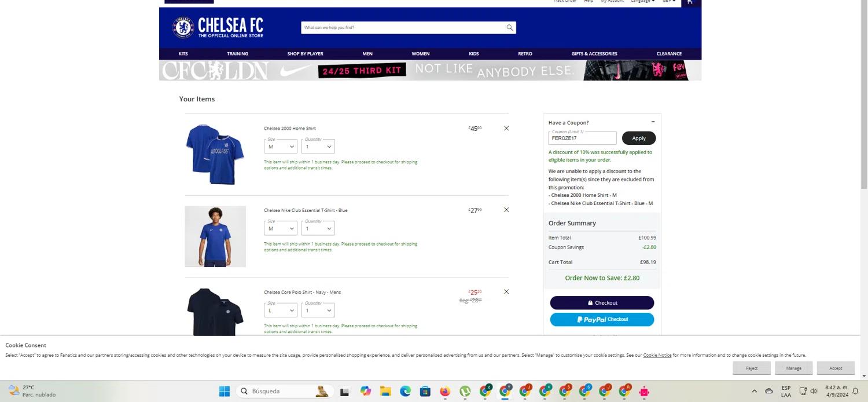Open the Cookie Notice link
868x402 pixels.
click(x=657, y=355)
